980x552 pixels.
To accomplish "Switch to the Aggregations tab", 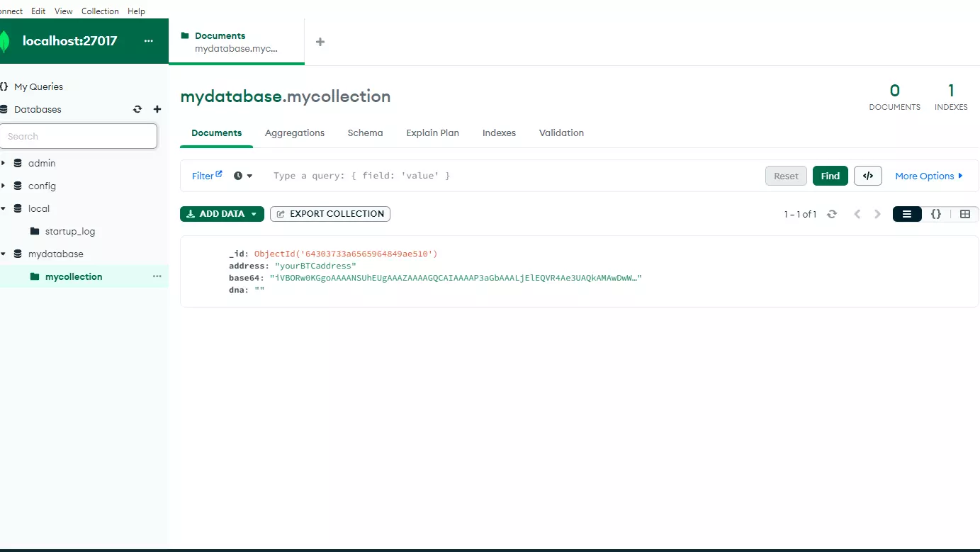I will (294, 133).
